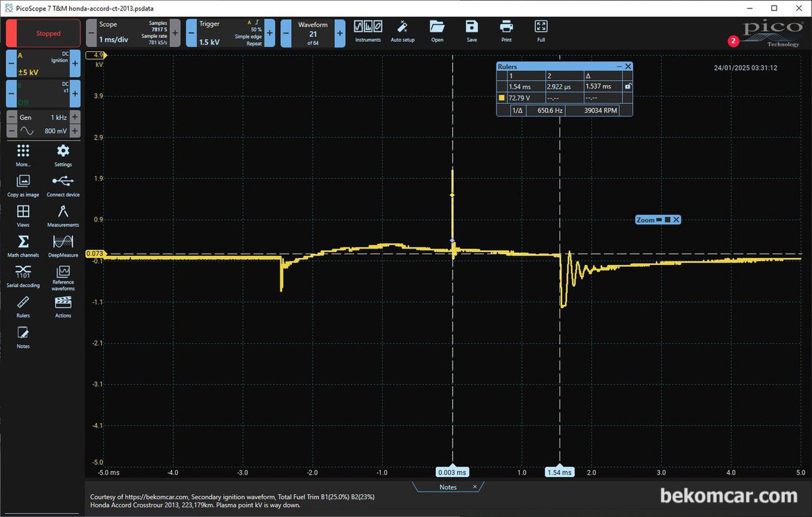Screen dimensions: 812x517
Task: Restore the Zoom overview panel
Action: 668,220
